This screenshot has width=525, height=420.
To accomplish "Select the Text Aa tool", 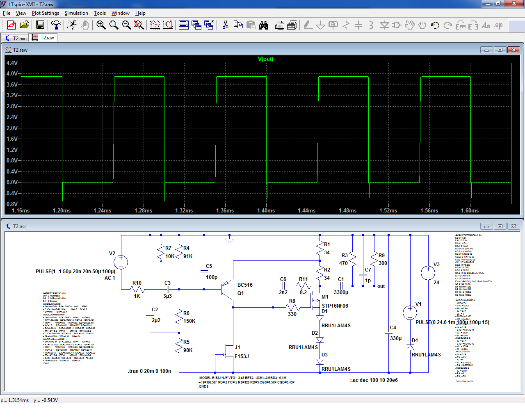I will click(x=486, y=25).
